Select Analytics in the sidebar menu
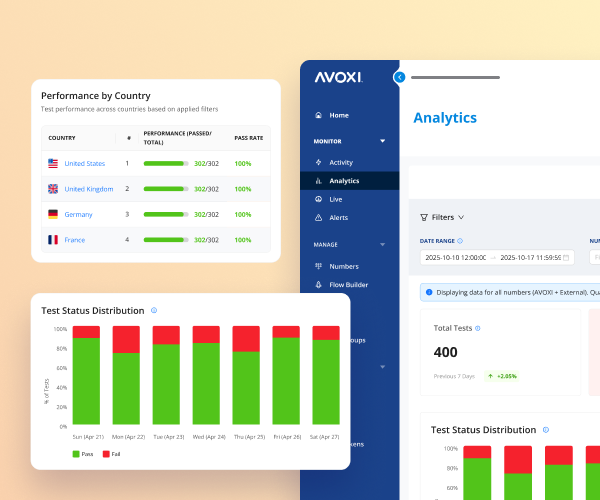The height and width of the screenshot is (500, 600). (344, 181)
